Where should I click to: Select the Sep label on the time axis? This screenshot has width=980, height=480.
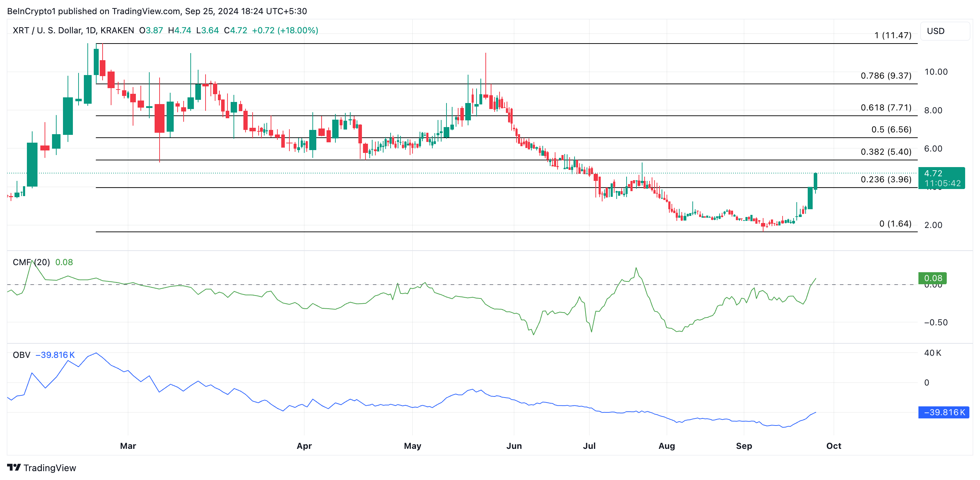pos(745,446)
